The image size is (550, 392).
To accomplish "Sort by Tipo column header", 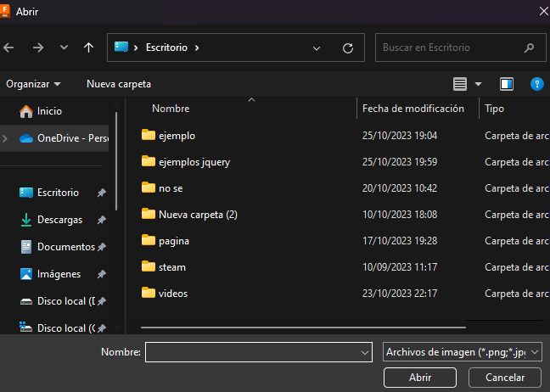I will (494, 109).
